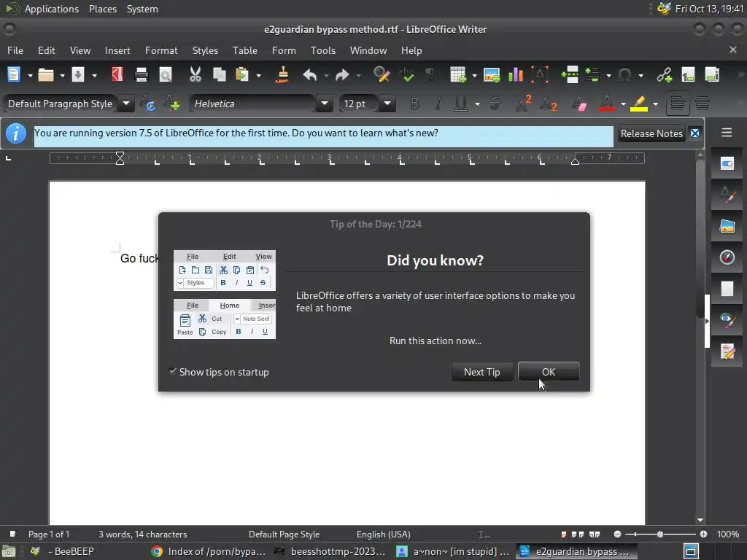Insert an image
Viewport: 747px width, 560px height.
[492, 75]
